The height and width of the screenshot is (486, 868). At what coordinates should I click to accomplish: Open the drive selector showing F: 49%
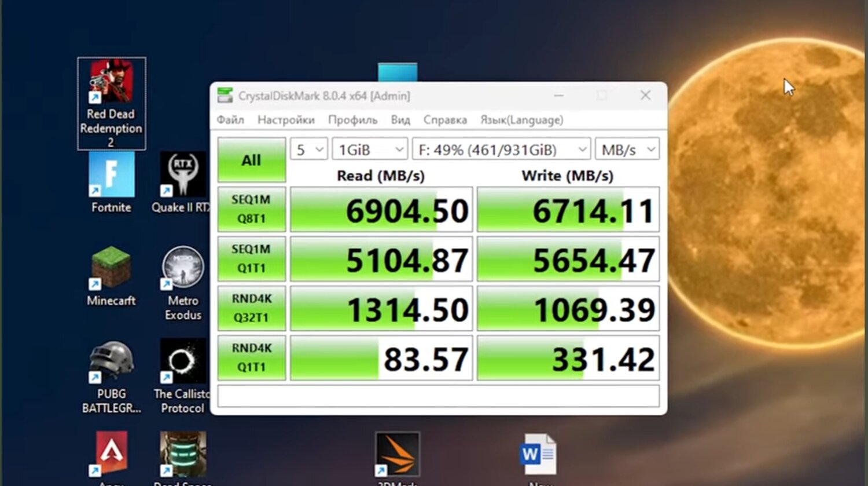pos(499,149)
